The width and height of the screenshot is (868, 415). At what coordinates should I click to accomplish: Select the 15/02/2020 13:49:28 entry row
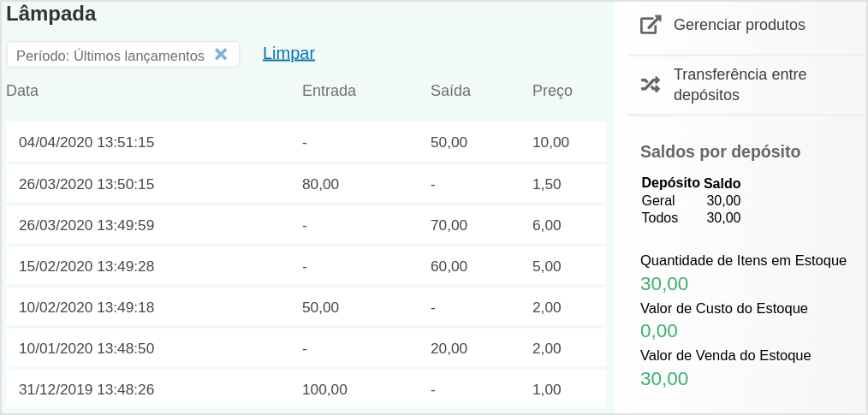click(306, 265)
